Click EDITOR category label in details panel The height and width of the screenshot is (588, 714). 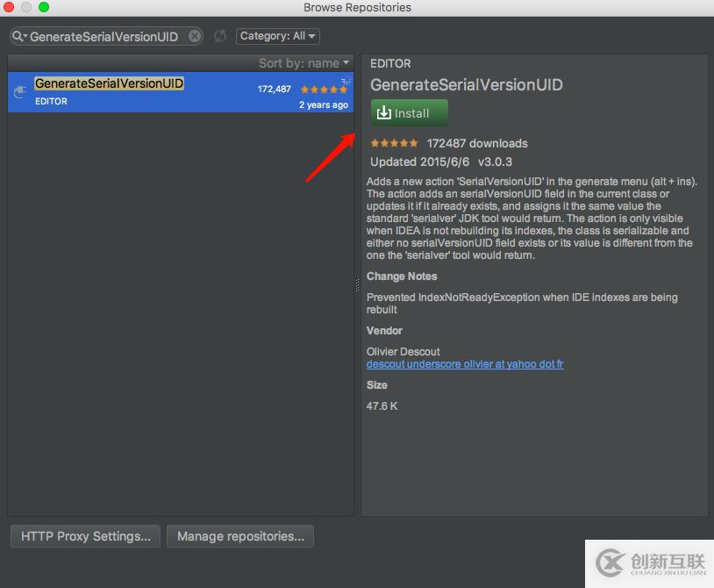pos(390,64)
